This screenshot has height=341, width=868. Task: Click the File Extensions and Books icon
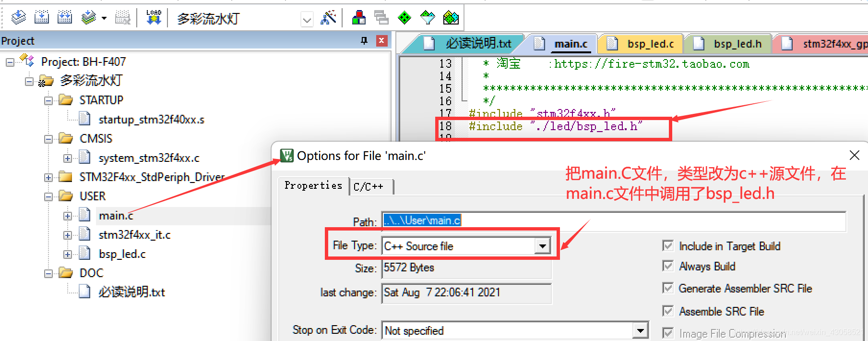[358, 18]
